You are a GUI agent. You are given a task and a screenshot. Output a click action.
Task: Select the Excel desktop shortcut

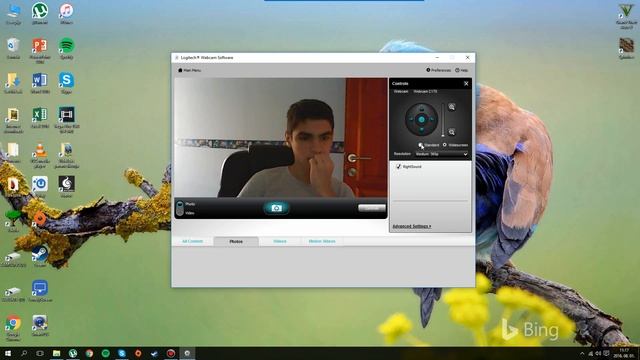click(40, 118)
